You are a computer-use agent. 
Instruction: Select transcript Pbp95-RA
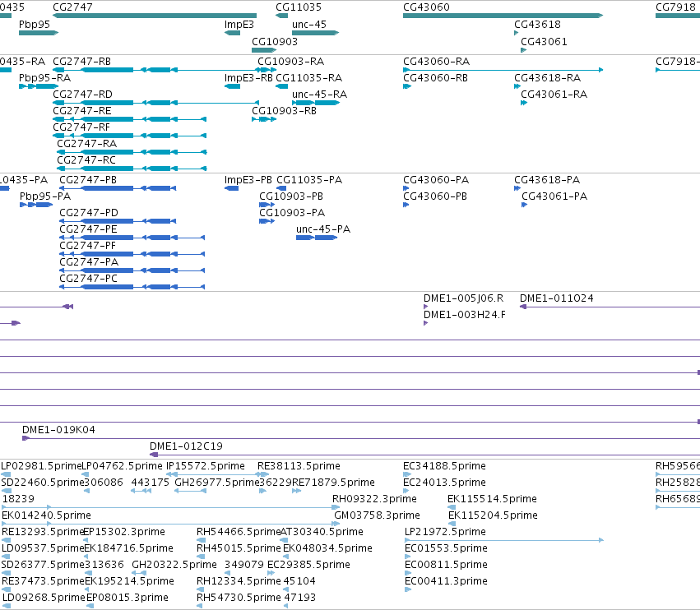[39, 86]
